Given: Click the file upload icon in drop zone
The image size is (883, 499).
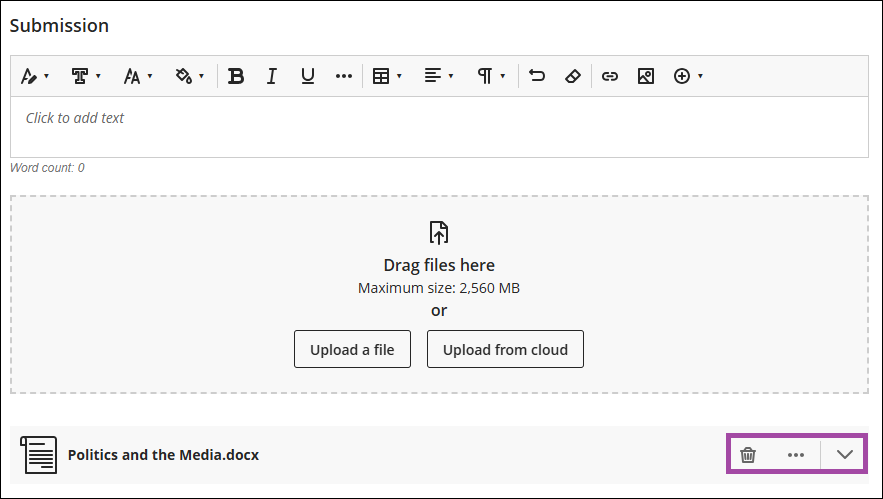Looking at the screenshot, I should (439, 233).
